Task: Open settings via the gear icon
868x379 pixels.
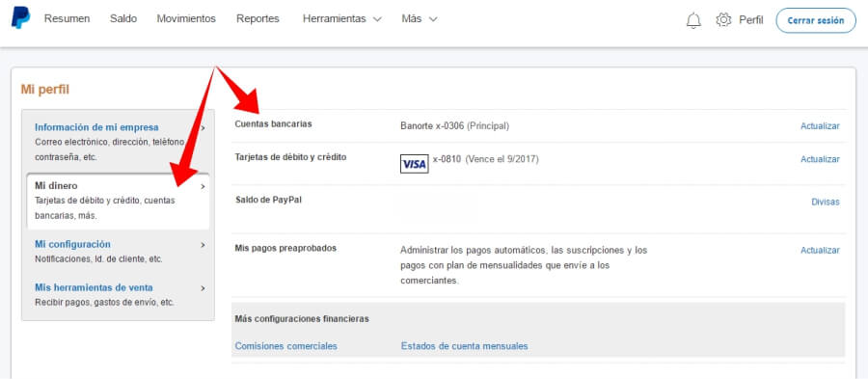Action: [x=723, y=20]
